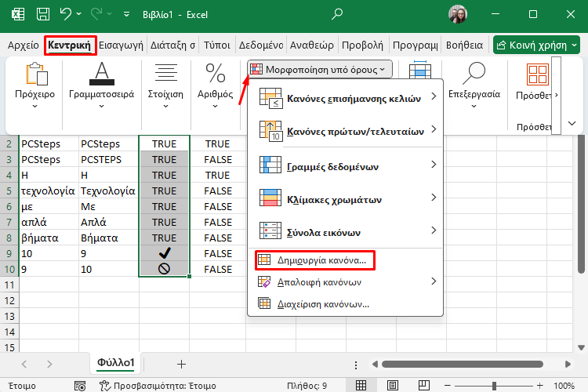The image size is (588, 392).
Task: Open the Undo history dropdown arrow
Action: click(78, 14)
